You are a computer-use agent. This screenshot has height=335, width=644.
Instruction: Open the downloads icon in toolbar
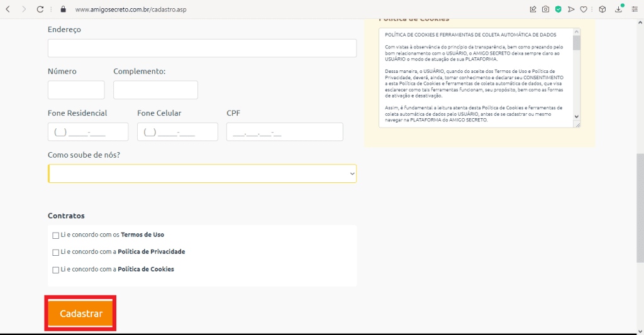tap(619, 9)
